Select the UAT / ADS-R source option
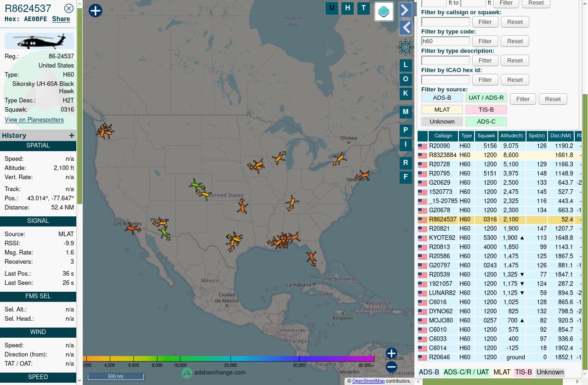588x385 pixels. click(x=486, y=98)
